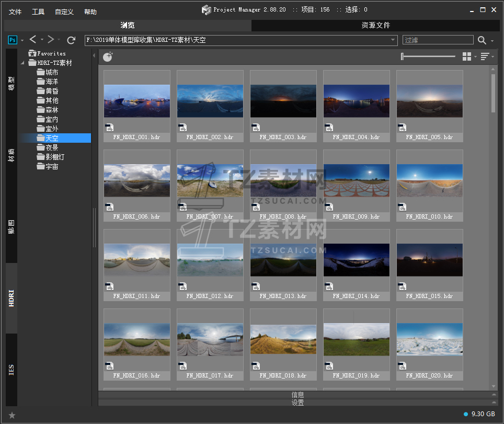Select the 影棚灯 folder
The width and height of the screenshot is (504, 424).
click(x=51, y=157)
